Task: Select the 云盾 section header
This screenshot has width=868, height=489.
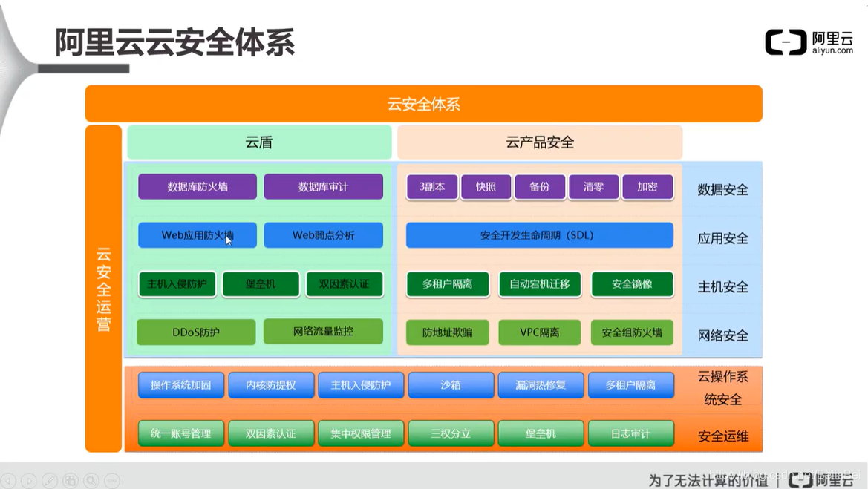Action: [258, 142]
